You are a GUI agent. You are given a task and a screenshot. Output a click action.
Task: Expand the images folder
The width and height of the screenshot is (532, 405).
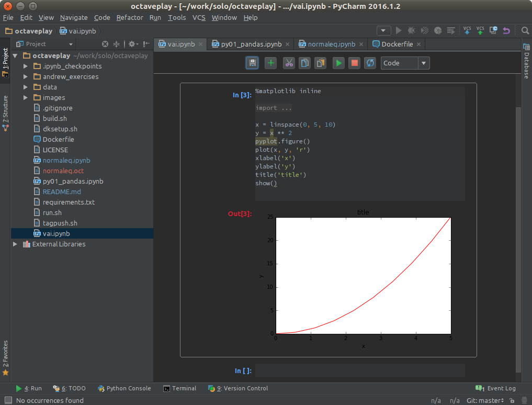click(26, 98)
